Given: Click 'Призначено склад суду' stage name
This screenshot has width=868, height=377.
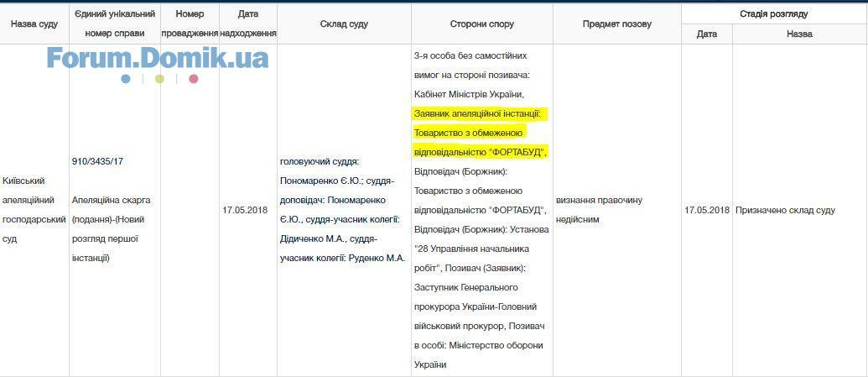Looking at the screenshot, I should click(x=785, y=210).
